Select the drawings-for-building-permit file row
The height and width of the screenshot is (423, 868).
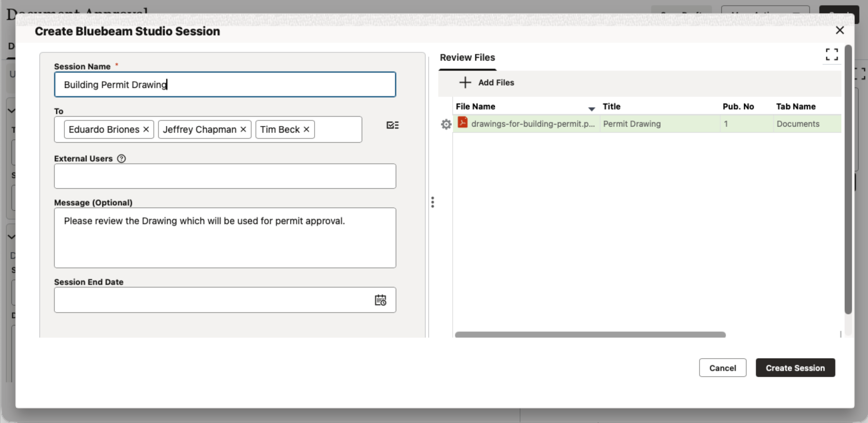click(533, 124)
